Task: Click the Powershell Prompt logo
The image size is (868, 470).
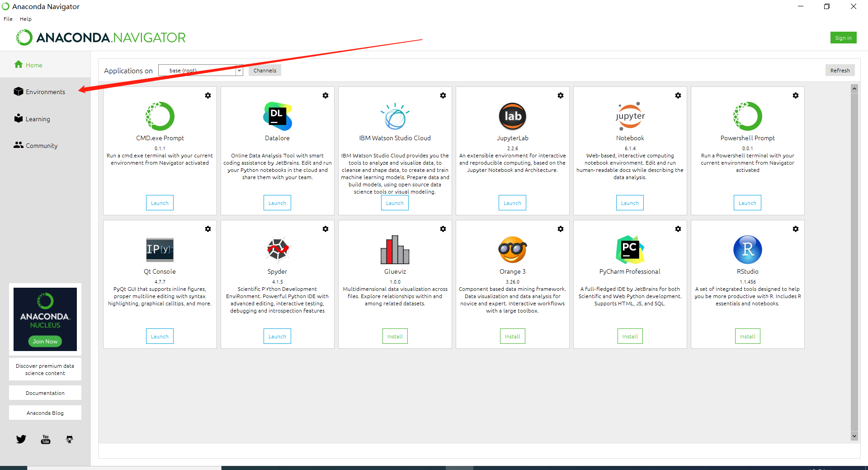Action: tap(748, 116)
